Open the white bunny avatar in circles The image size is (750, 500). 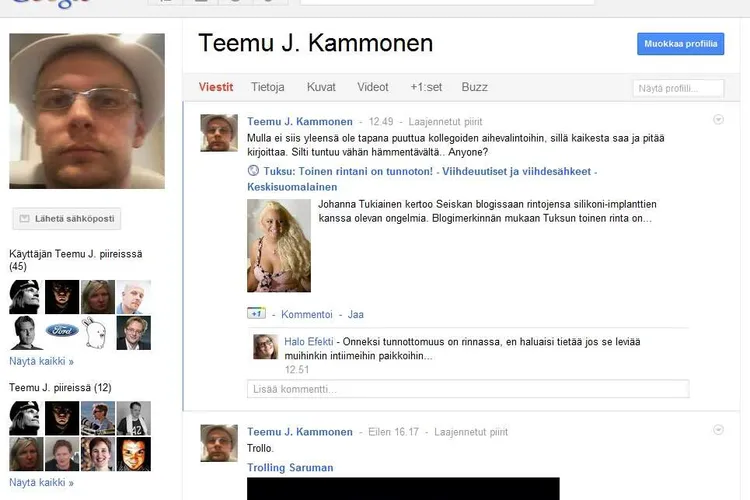pyautogui.click(x=98, y=332)
